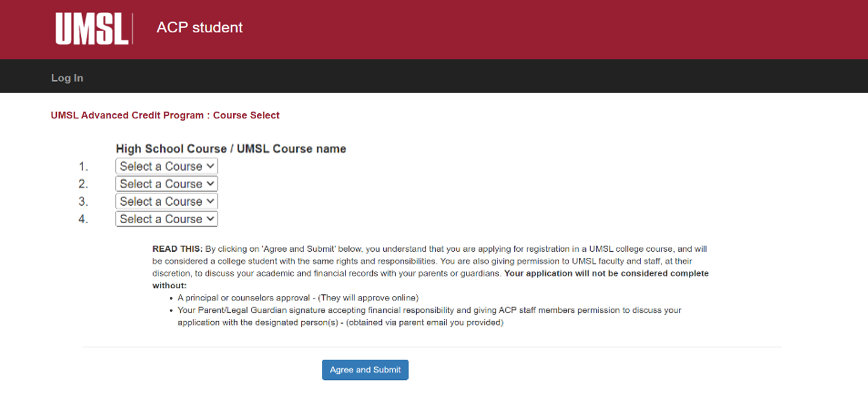This screenshot has height=393, width=868.
Task: Click the dropdown arrow on course row 2
Action: coord(211,184)
